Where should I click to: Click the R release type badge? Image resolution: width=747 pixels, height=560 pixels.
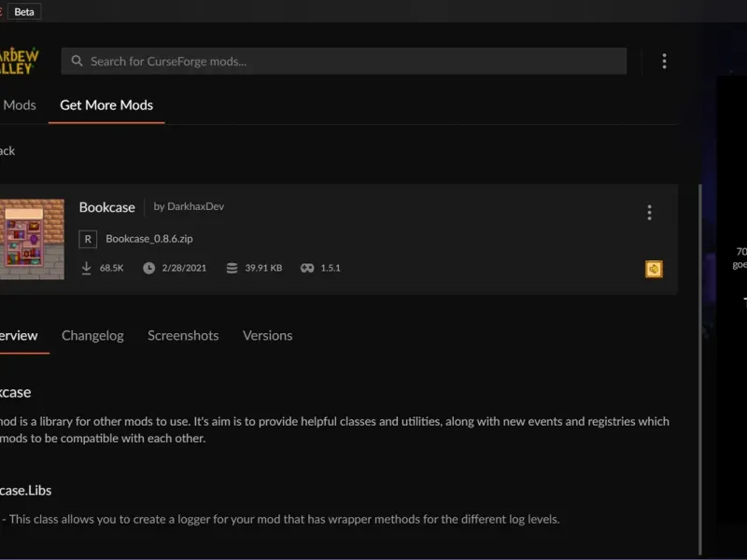(88, 239)
